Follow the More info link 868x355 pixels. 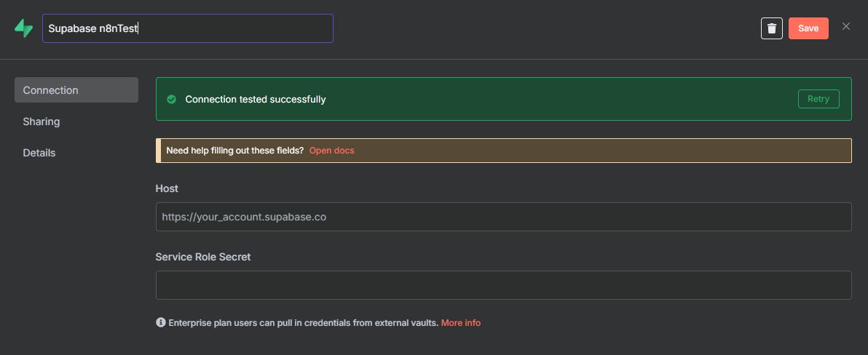tap(460, 322)
